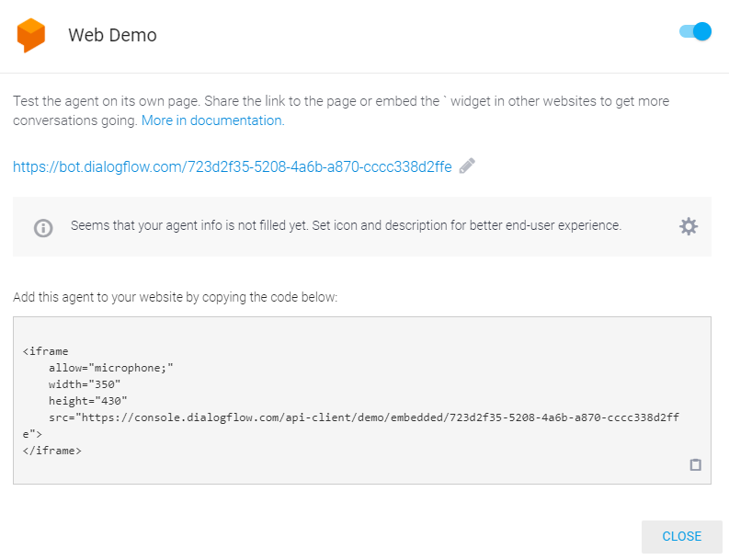Click the agent info not filled message
The width and height of the screenshot is (729, 560).
[x=346, y=225]
